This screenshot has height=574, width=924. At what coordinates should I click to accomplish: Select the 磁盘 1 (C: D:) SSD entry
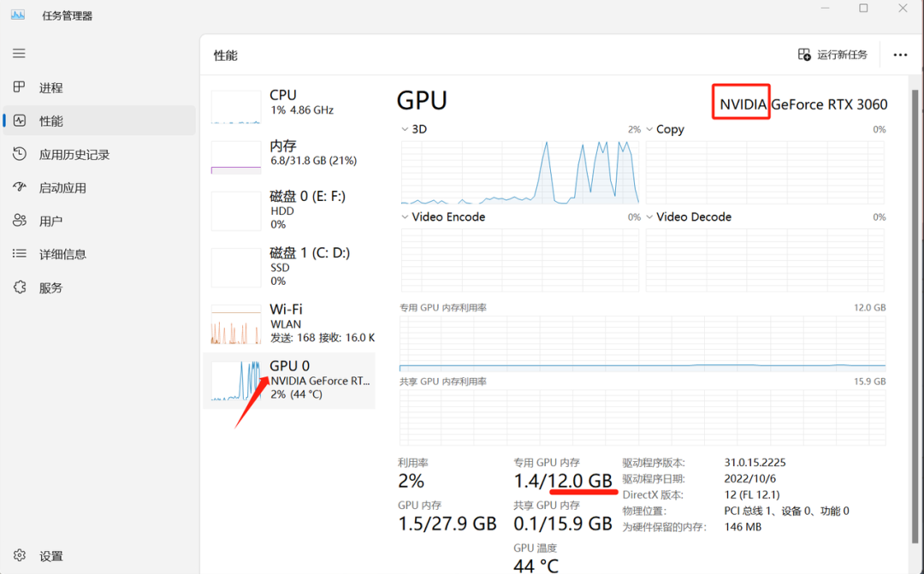[289, 266]
